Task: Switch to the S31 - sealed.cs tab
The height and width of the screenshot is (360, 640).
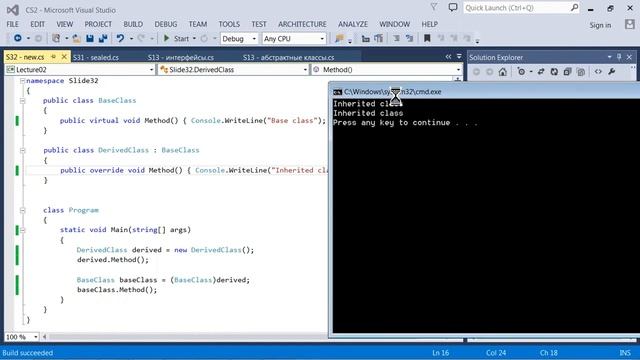Action: [x=96, y=58]
